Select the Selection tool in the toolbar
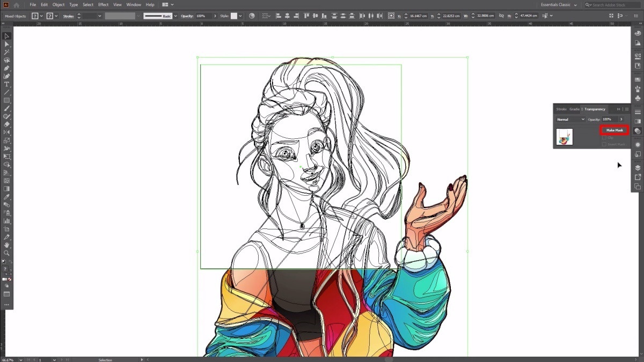Image resolution: width=644 pixels, height=362 pixels. coord(7,36)
